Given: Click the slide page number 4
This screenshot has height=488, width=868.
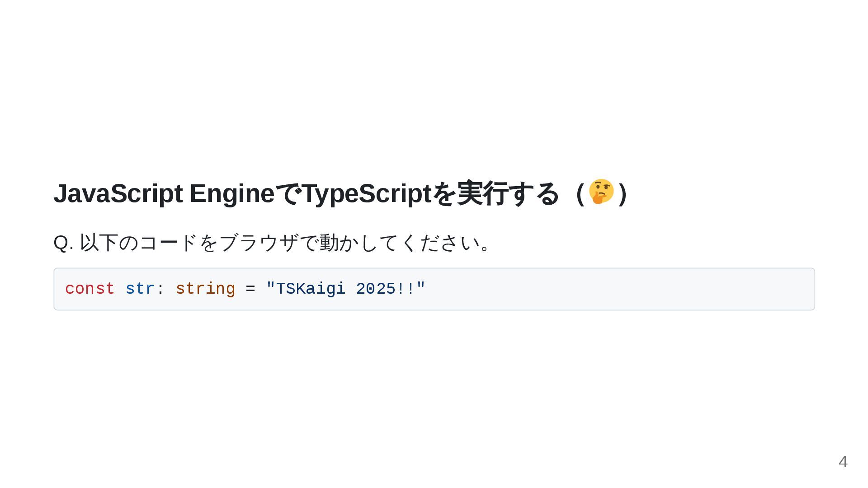Looking at the screenshot, I should [843, 462].
